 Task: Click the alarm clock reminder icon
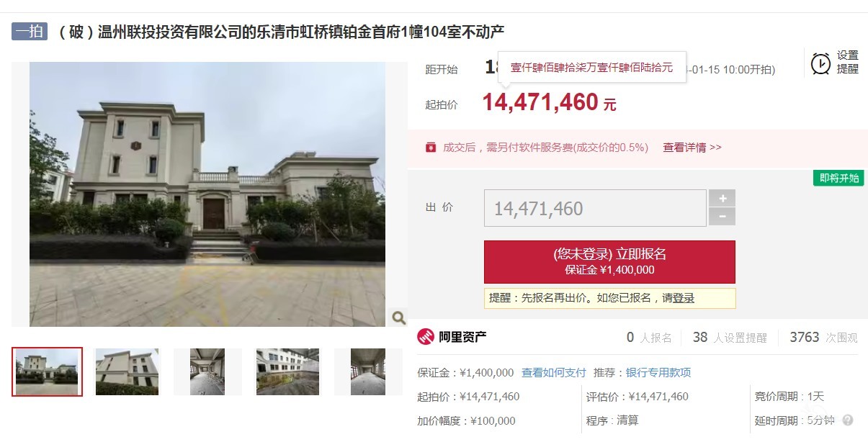(x=820, y=63)
